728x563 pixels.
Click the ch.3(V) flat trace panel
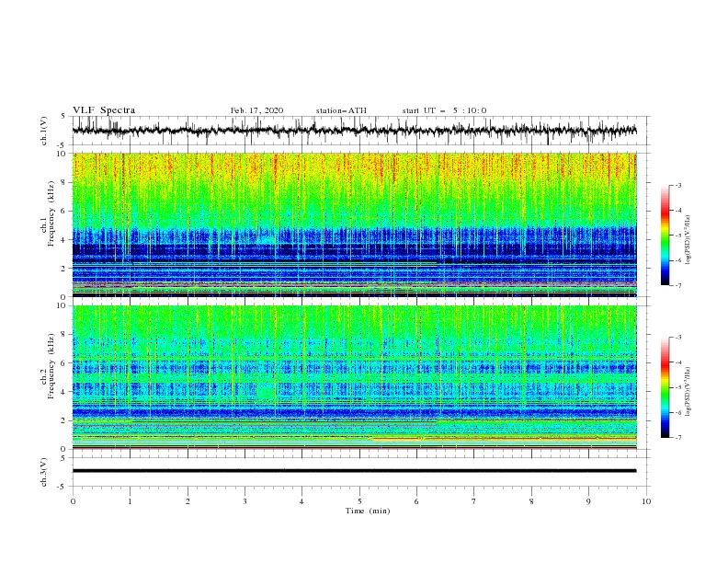point(361,472)
